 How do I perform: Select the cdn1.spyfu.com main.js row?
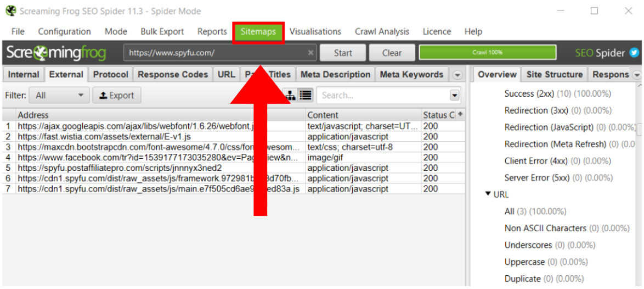(234, 189)
